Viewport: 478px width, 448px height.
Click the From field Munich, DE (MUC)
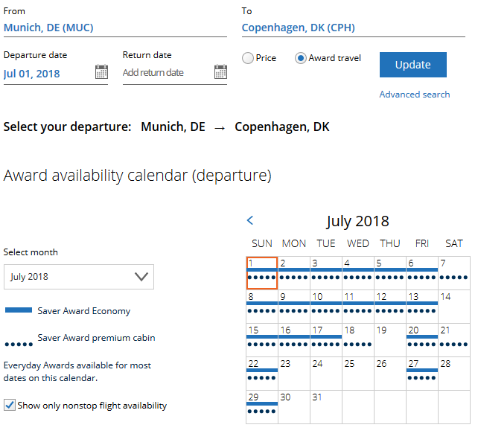[x=115, y=28]
